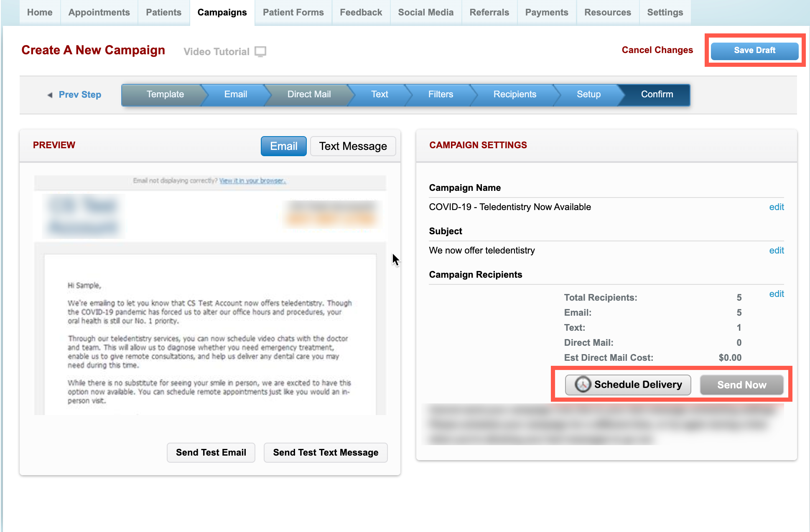The width and height of the screenshot is (810, 532).
Task: Go to the Setup step
Action: click(588, 94)
